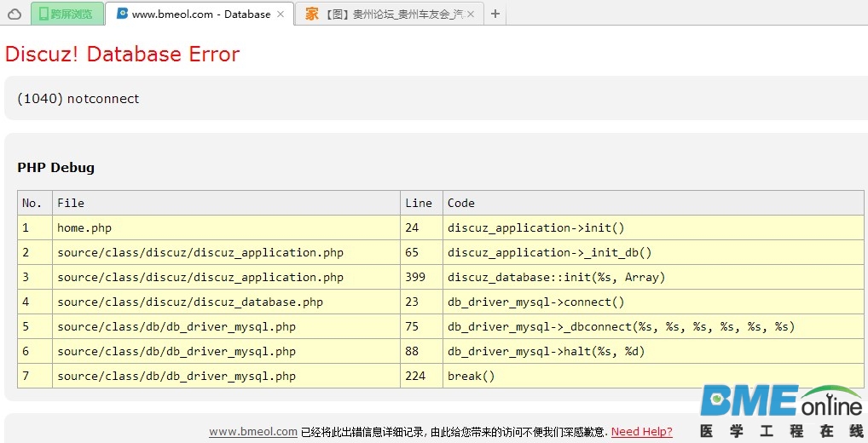Select db_driver_mysql.php file cell in row 5
This screenshot has height=443, width=868.
226,327
